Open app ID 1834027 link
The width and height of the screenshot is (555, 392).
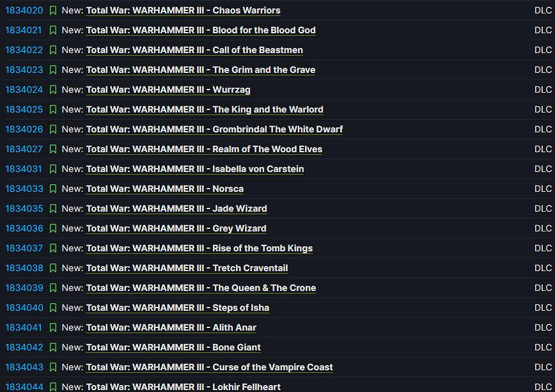point(24,149)
